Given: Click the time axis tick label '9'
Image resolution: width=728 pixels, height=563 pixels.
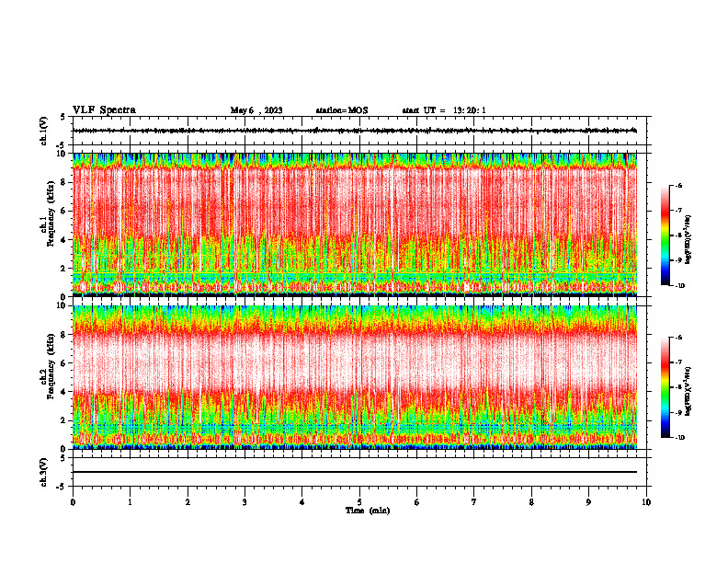Looking at the screenshot, I should [x=588, y=502].
